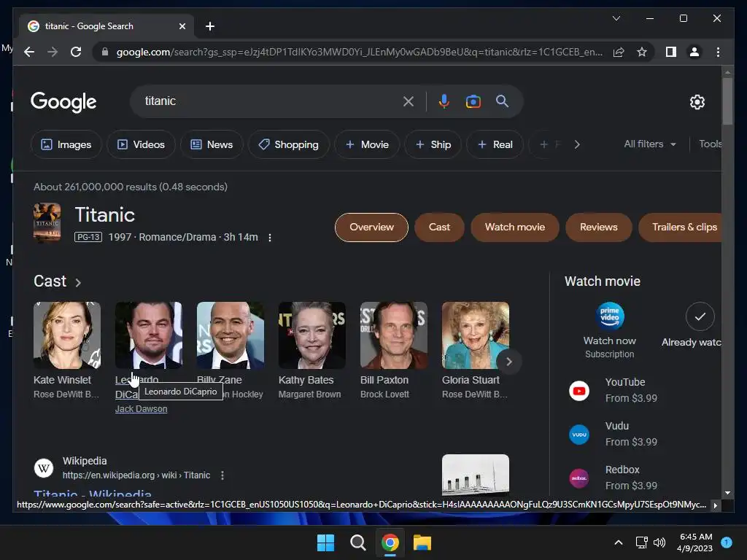Click the share page icon in address bar
This screenshot has width=747, height=560.
(x=619, y=52)
